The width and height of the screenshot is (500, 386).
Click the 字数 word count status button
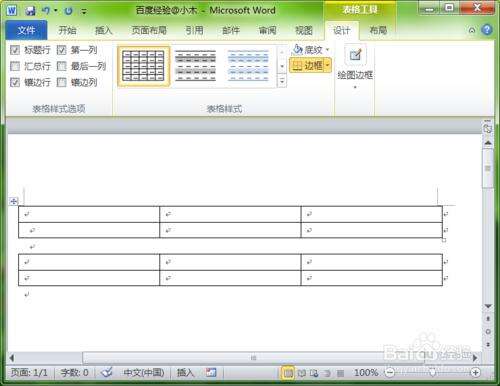pos(74,372)
